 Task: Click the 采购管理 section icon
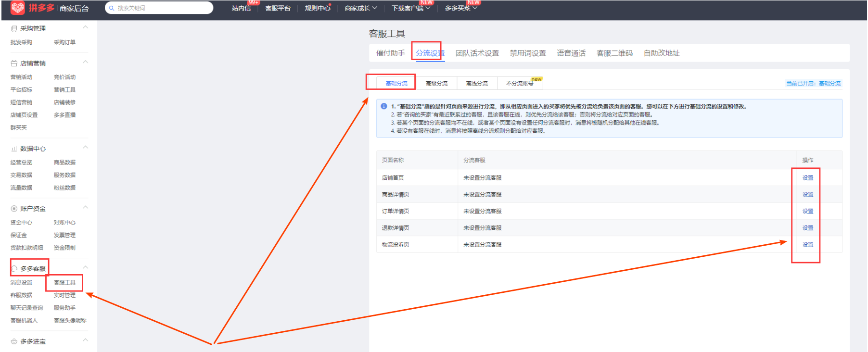coord(14,29)
